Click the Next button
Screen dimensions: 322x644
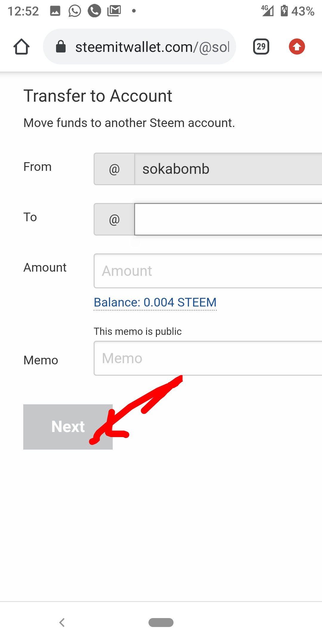point(68,427)
